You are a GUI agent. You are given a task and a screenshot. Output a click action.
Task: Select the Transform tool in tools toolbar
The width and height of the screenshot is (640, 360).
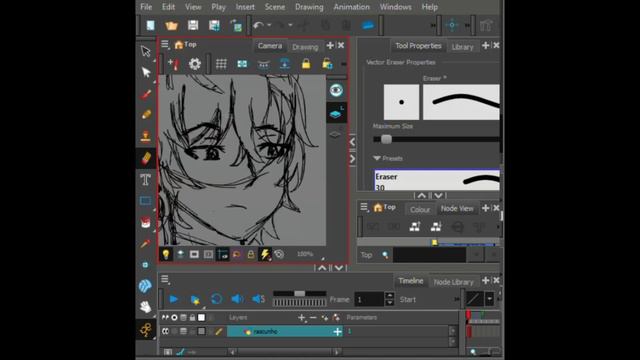(146, 51)
